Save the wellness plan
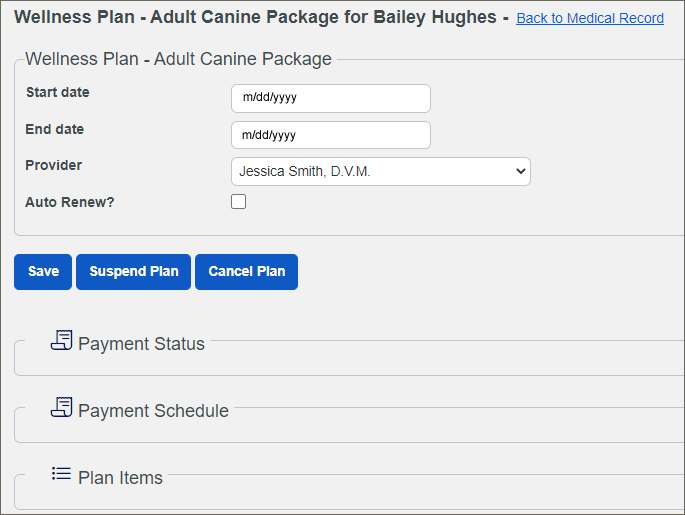 tap(43, 272)
